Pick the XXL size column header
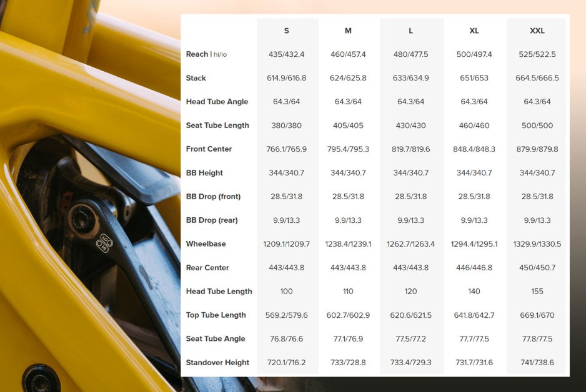586x392 pixels. point(537,31)
